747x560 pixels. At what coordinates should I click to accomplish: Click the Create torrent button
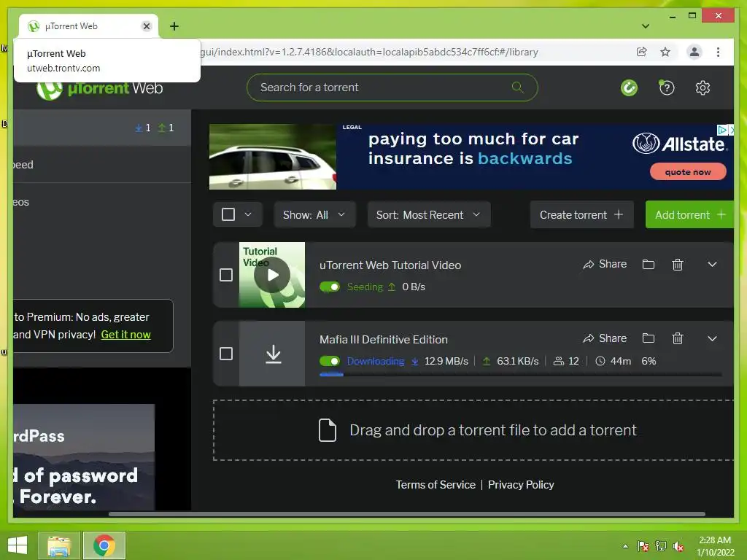coord(581,215)
